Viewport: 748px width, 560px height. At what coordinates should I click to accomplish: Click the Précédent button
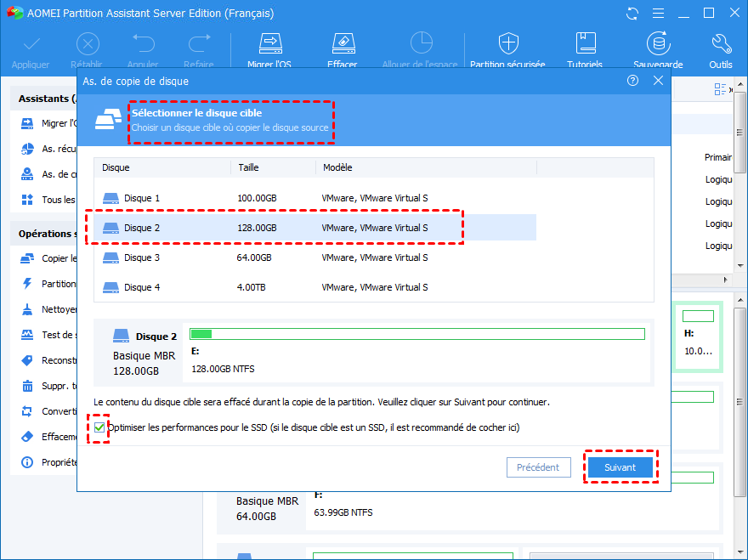pyautogui.click(x=539, y=467)
